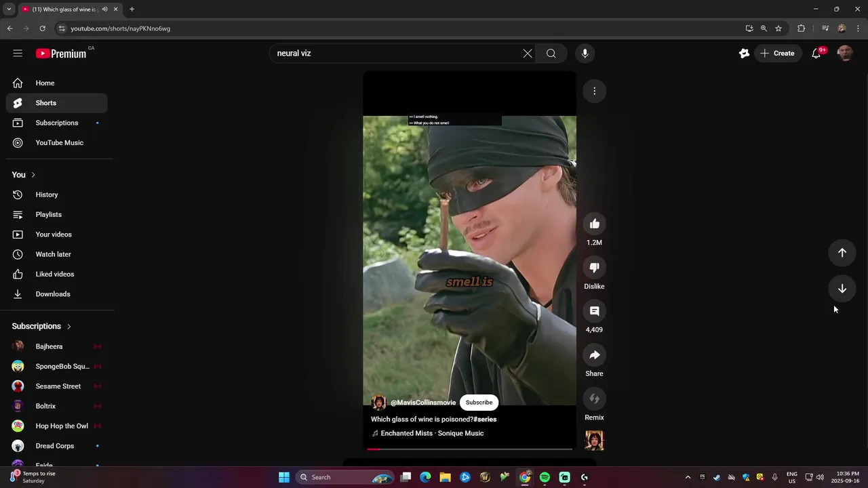Remix this Short
868x488 pixels.
tap(595, 399)
